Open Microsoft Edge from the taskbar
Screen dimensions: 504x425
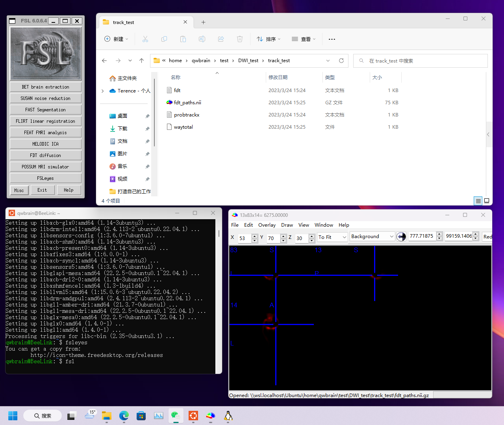[x=124, y=416]
